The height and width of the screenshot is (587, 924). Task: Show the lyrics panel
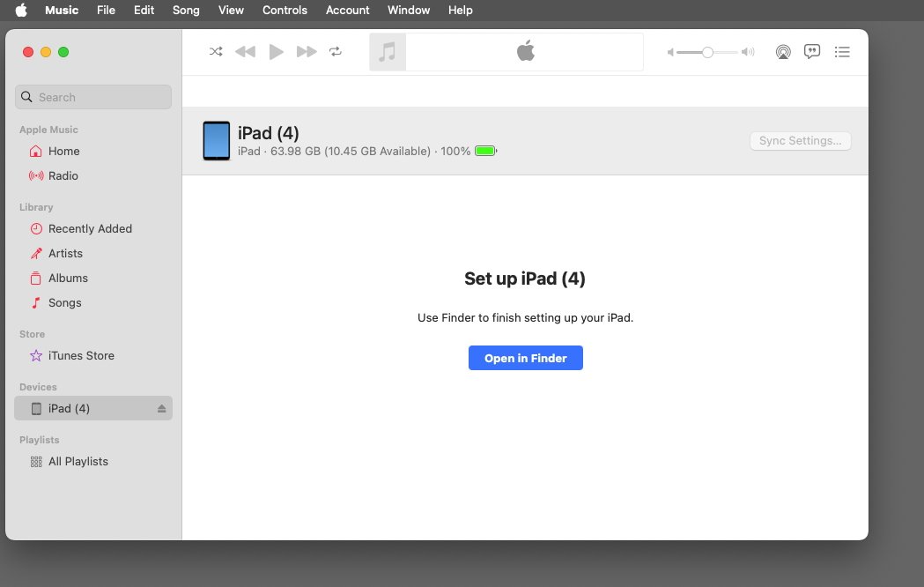(x=812, y=52)
